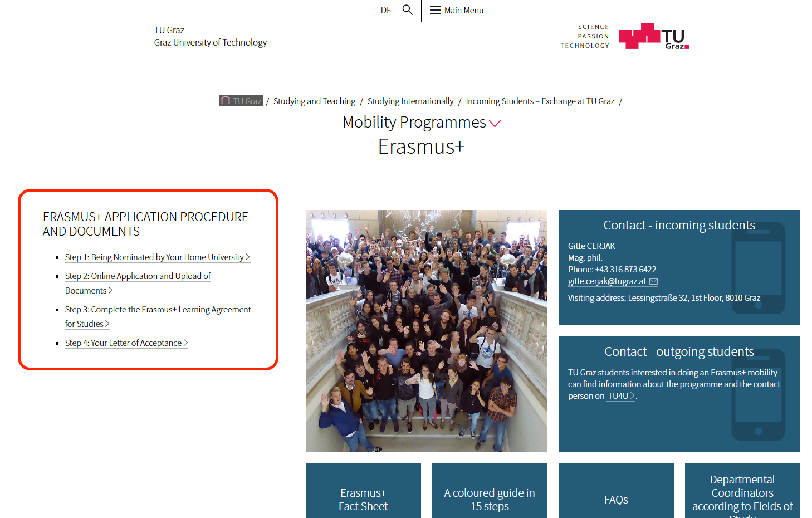Click the hamburger Main Menu icon
This screenshot has width=812, height=518.
pyautogui.click(x=436, y=10)
